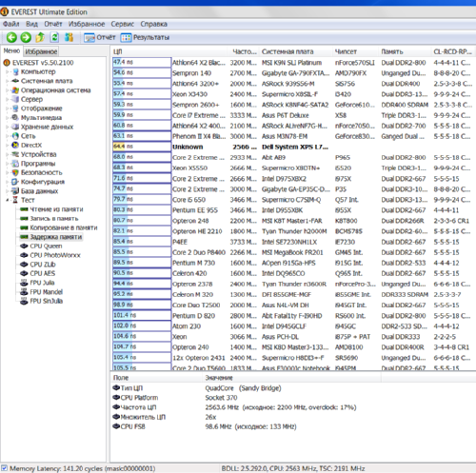The image size is (476, 473).
Task: Sort by the Память column header
Action: (x=405, y=51)
